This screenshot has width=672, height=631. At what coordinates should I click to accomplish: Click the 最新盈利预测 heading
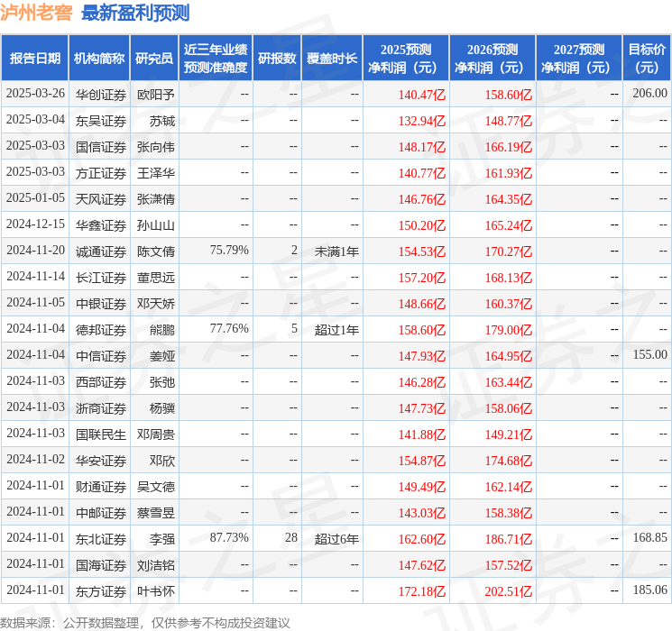(x=135, y=13)
